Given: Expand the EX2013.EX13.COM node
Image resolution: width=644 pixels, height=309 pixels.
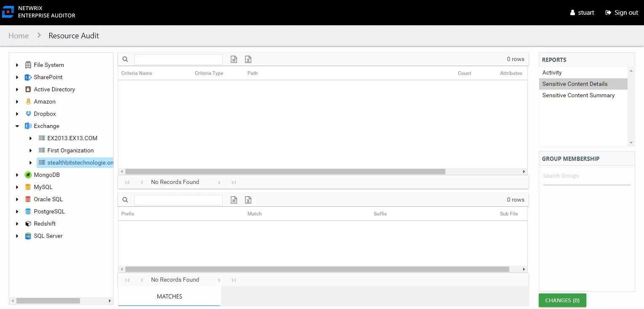Looking at the screenshot, I should coord(31,138).
